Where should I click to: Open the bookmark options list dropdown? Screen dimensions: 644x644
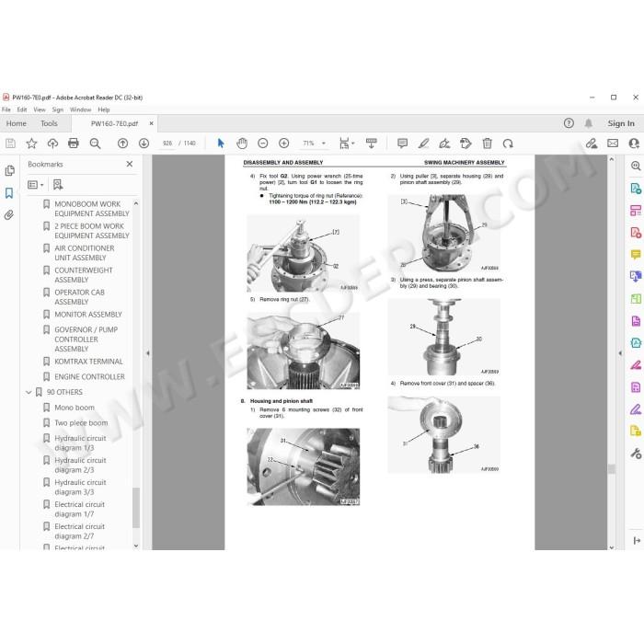[x=35, y=185]
